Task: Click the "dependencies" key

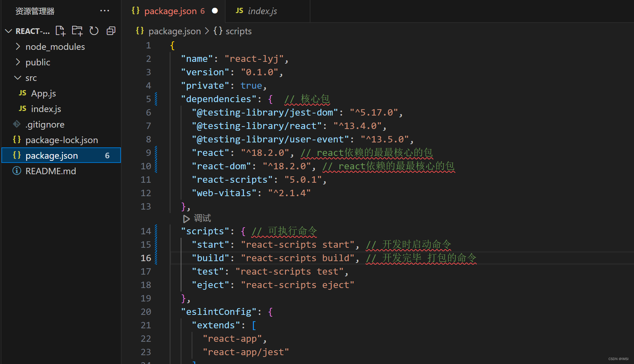Action: (219, 99)
